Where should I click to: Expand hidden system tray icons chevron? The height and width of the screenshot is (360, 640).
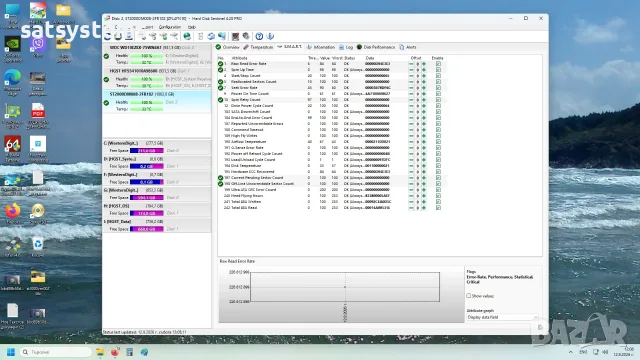point(571,352)
